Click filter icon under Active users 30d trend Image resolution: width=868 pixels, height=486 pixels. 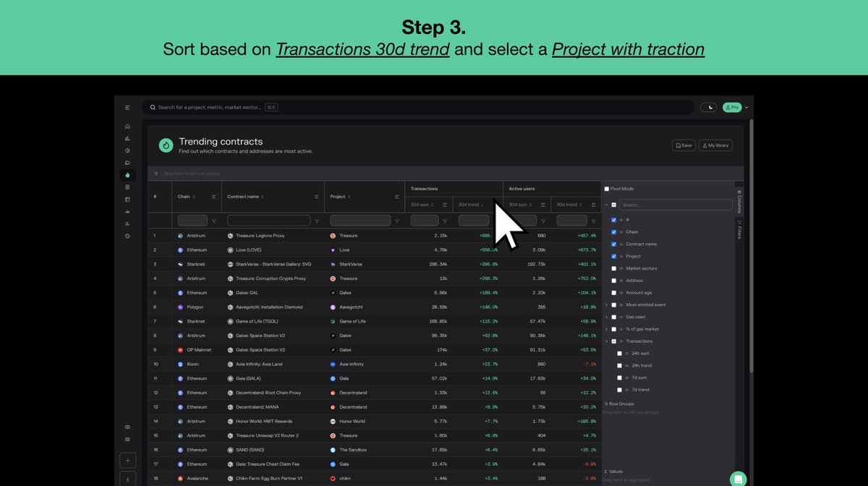pyautogui.click(x=593, y=221)
